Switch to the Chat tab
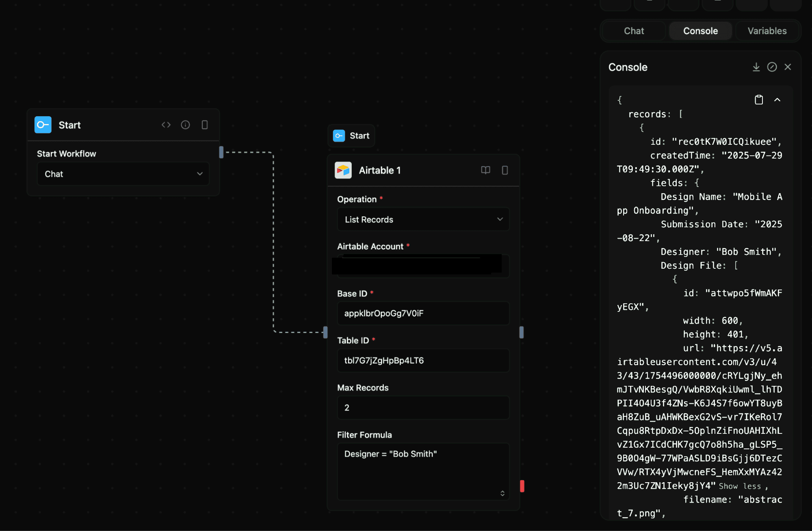The image size is (812, 531). coord(634,30)
